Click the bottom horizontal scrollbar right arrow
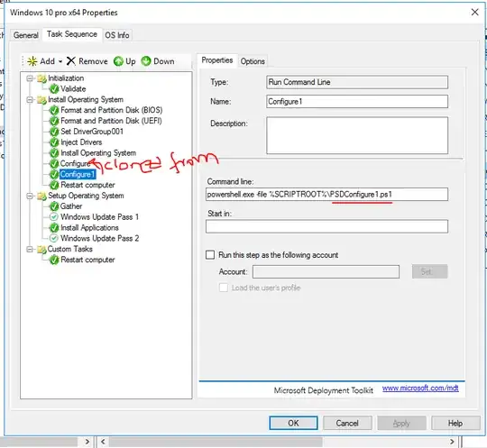Screen dimensions: 487x448 pos(452,442)
